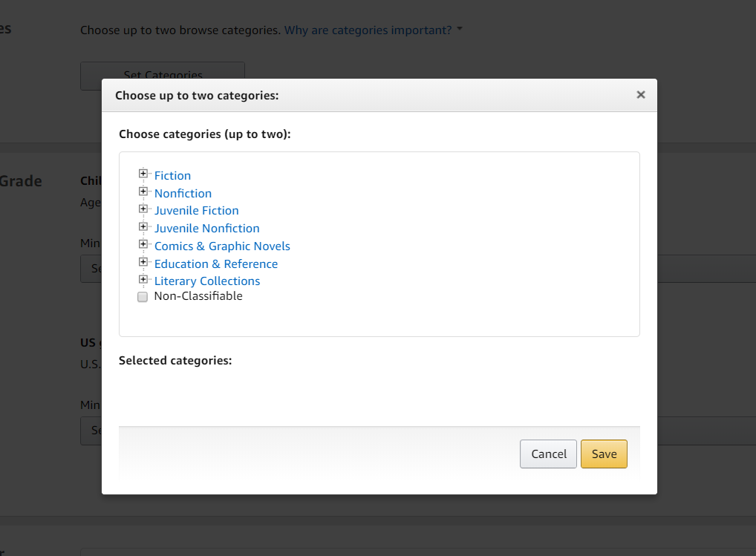Select Education & Reference link
The image size is (756, 556).
click(x=215, y=264)
